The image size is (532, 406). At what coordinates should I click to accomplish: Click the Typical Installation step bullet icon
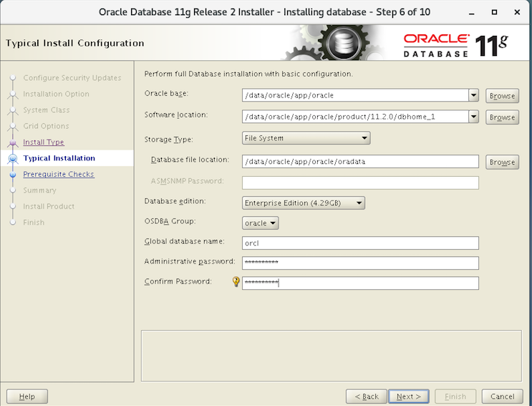[13, 158]
